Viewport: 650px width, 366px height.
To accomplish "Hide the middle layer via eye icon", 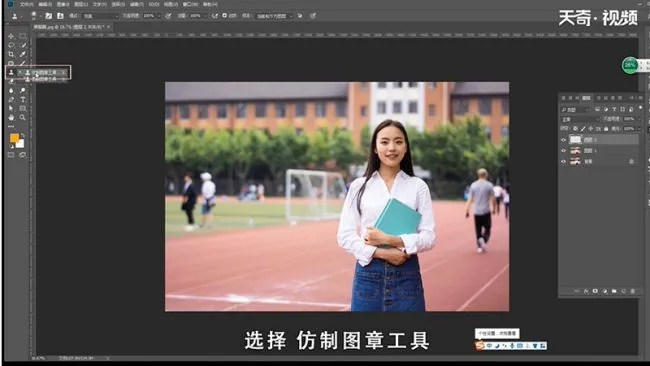I will [563, 151].
